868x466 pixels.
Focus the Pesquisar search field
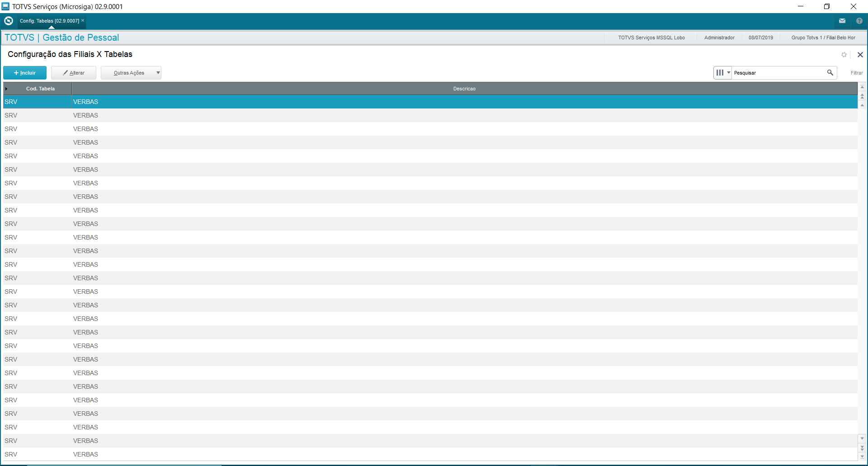point(778,73)
